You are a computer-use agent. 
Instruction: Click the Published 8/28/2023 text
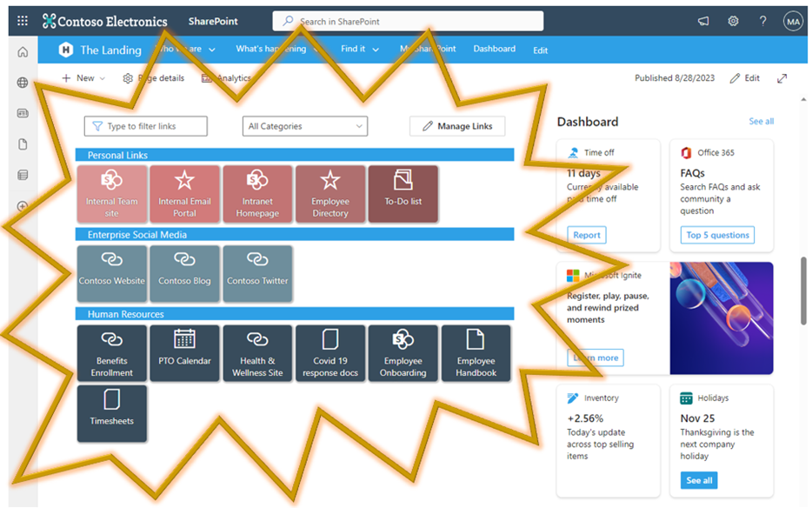[675, 78]
